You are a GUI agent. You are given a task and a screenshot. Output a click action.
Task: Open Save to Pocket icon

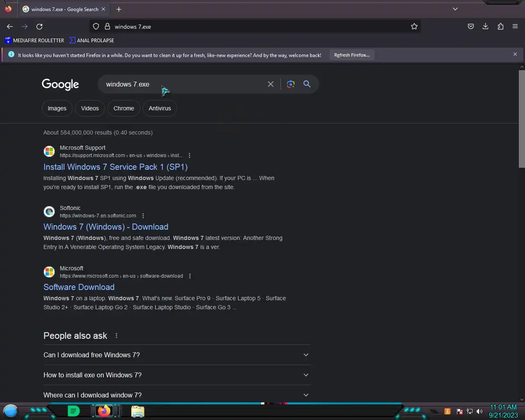[x=471, y=27]
